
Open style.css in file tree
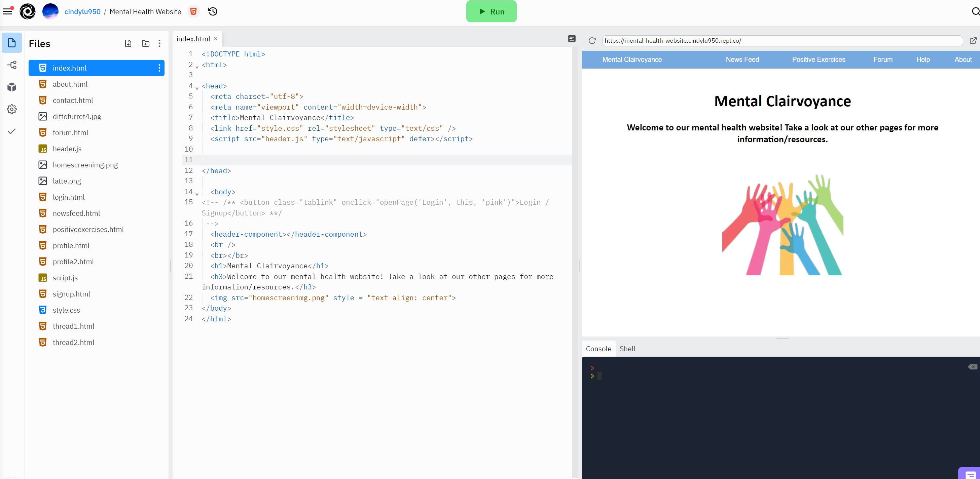(x=66, y=310)
